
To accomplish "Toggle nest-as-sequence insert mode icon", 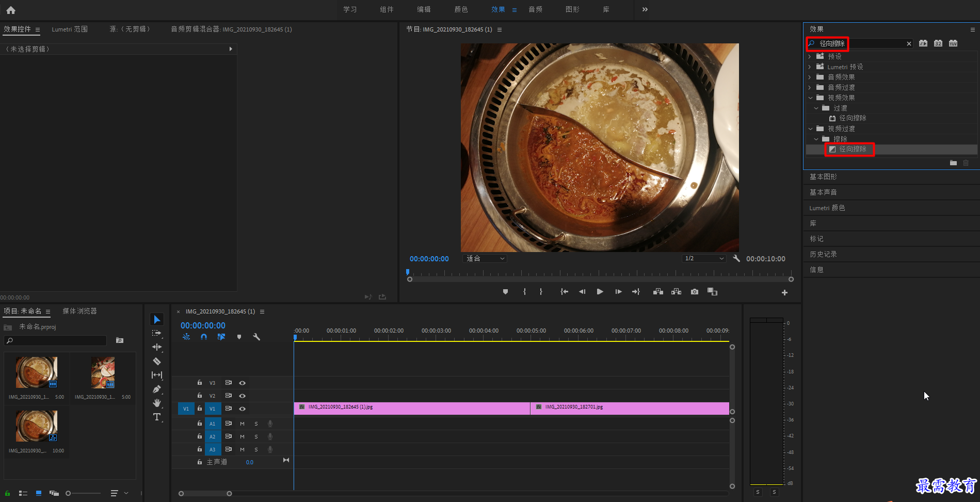I will 186,337.
